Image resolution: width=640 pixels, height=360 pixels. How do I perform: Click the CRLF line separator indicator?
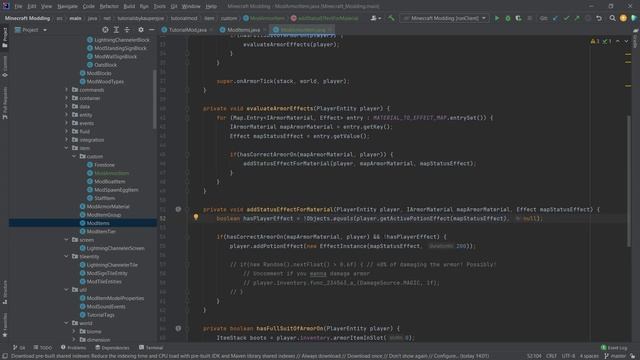[551, 356]
